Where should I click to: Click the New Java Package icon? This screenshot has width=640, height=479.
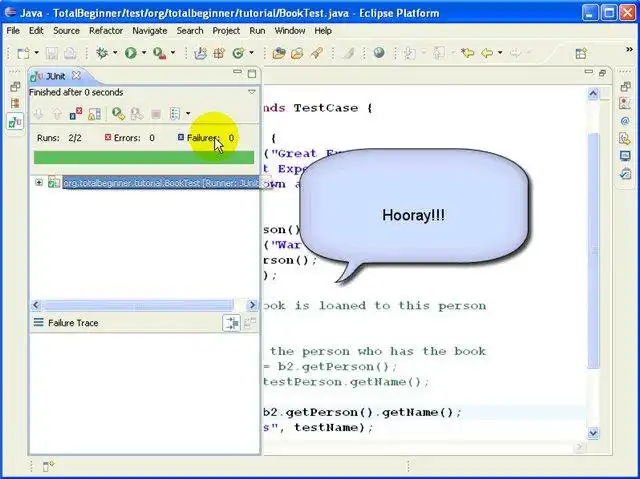point(219,53)
